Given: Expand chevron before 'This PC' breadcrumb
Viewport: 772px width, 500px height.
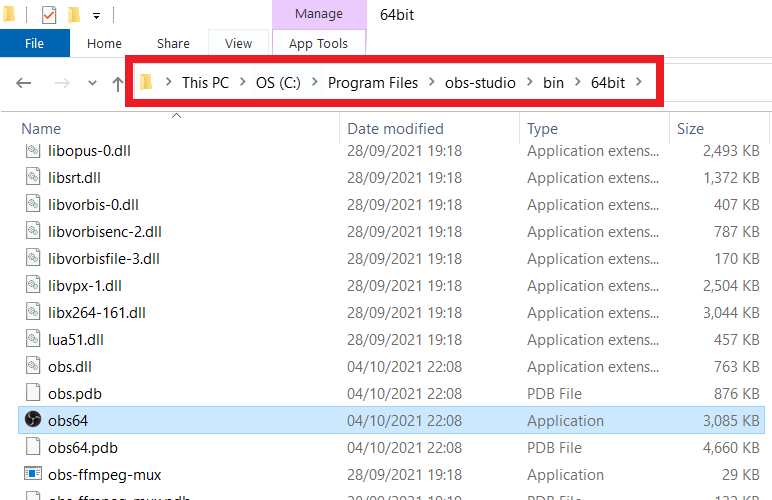Looking at the screenshot, I should pos(168,82).
